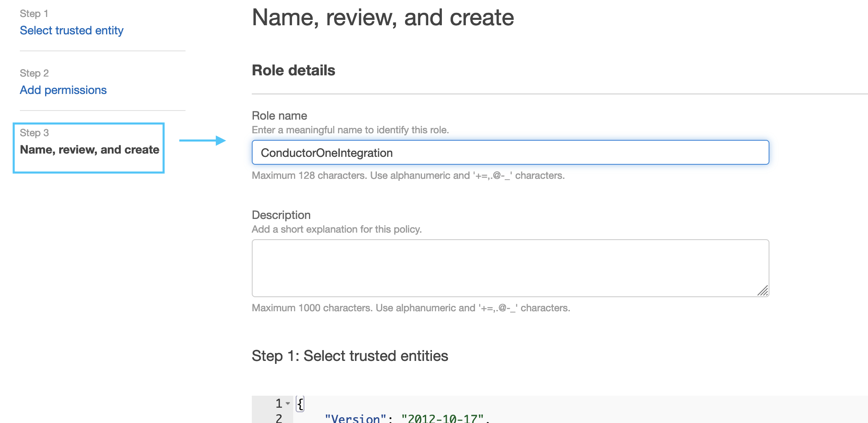
Task: Click line number 1 in the policy editor
Action: click(x=278, y=403)
